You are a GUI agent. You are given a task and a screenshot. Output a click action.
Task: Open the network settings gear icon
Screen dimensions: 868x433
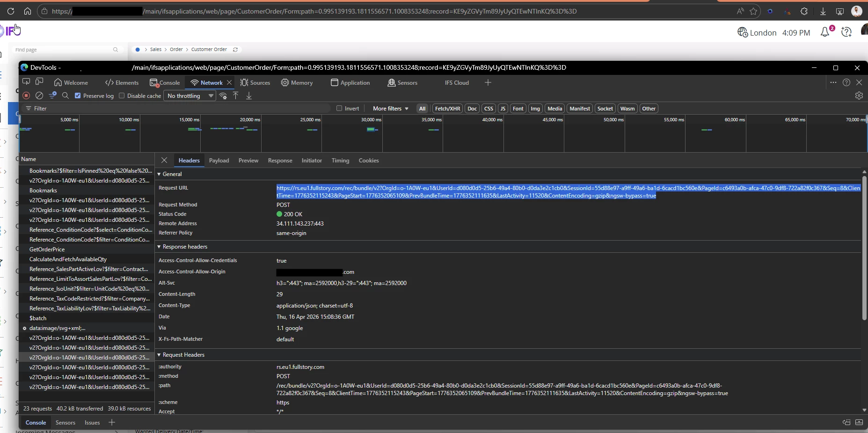click(x=859, y=95)
